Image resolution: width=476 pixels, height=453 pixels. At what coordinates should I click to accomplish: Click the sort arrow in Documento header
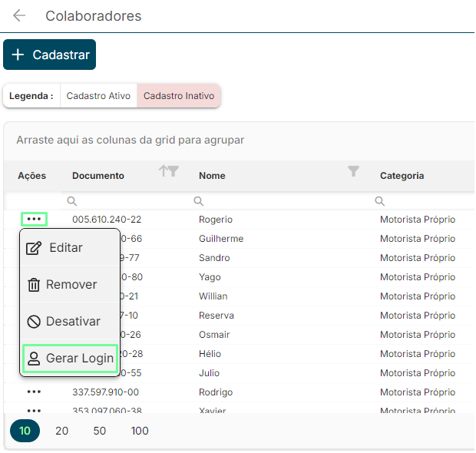pos(163,171)
